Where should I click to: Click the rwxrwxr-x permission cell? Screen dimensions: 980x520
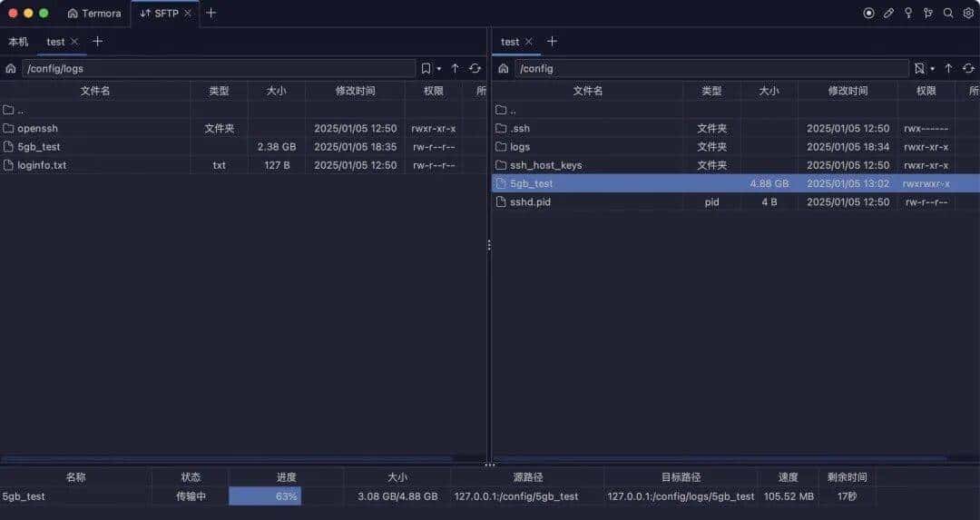point(926,183)
